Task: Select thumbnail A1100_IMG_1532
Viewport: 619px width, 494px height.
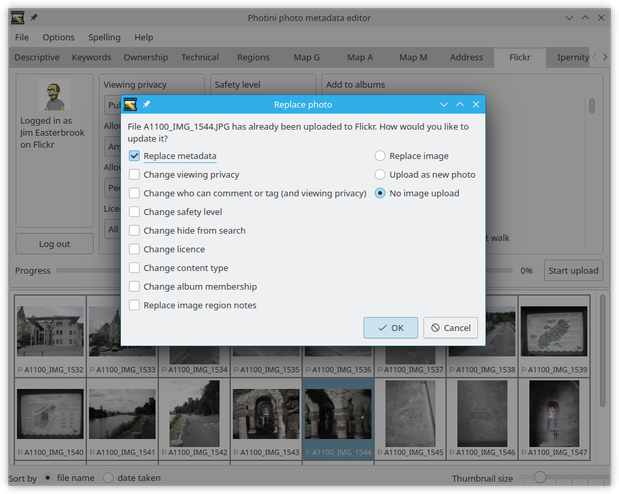Action: click(x=50, y=336)
